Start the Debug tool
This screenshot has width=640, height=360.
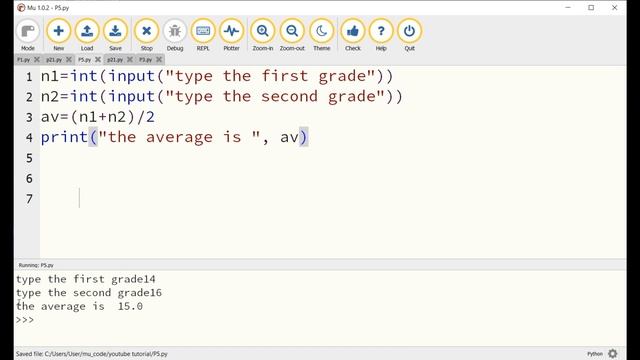(x=175, y=35)
